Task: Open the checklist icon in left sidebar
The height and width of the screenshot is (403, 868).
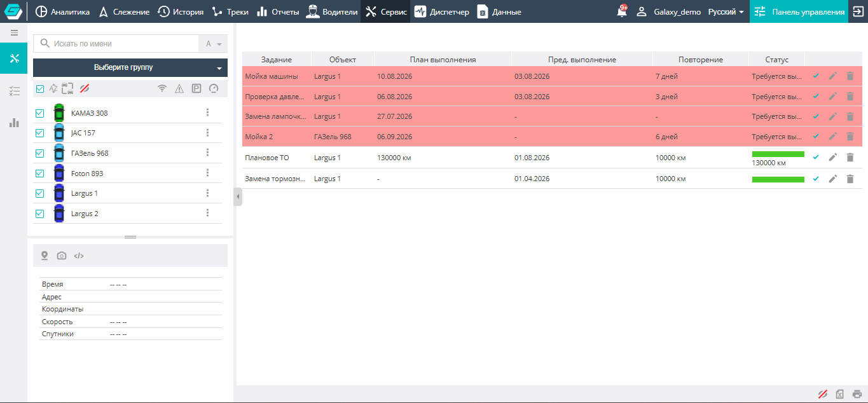Action: pyautogui.click(x=14, y=91)
